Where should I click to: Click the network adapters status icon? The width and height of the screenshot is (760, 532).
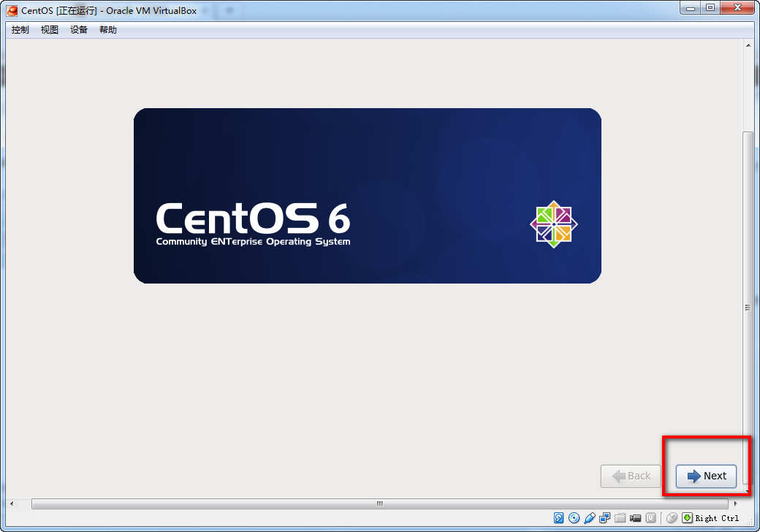[604, 518]
